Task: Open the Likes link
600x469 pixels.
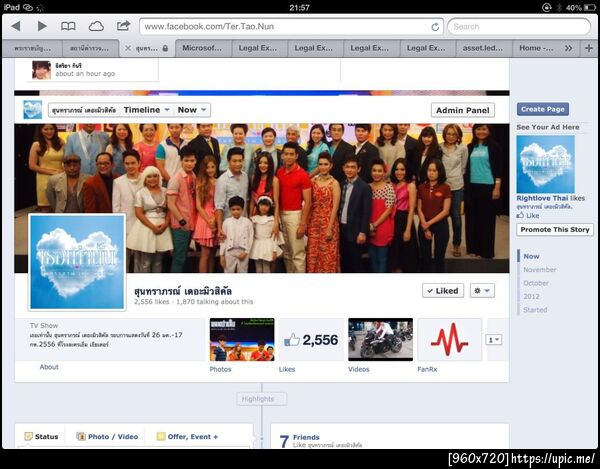Action: tap(287, 369)
